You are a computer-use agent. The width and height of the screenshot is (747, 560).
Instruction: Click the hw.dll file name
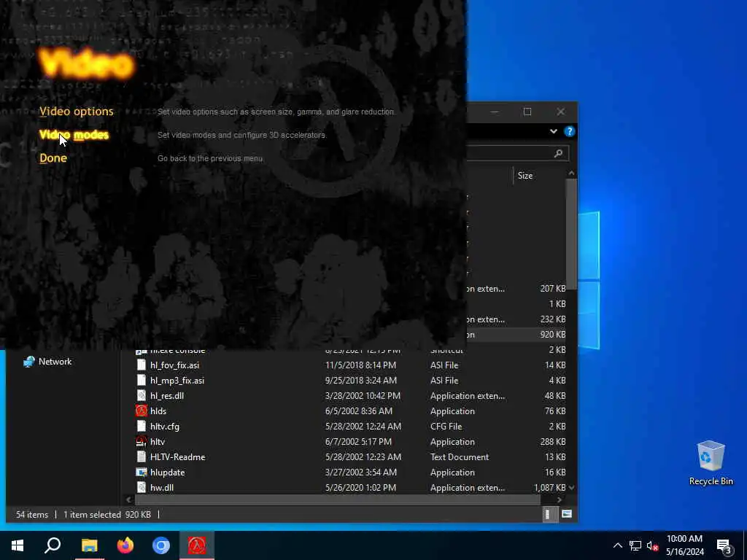(162, 487)
